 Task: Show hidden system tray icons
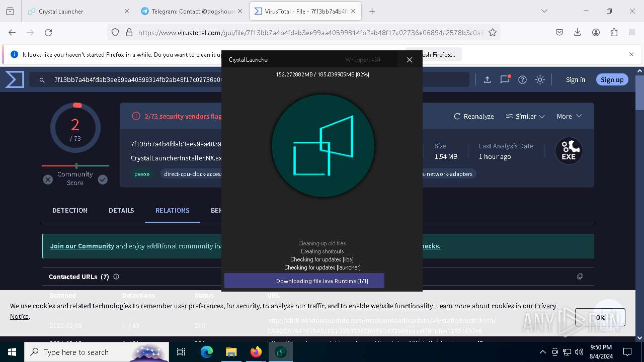(x=542, y=352)
